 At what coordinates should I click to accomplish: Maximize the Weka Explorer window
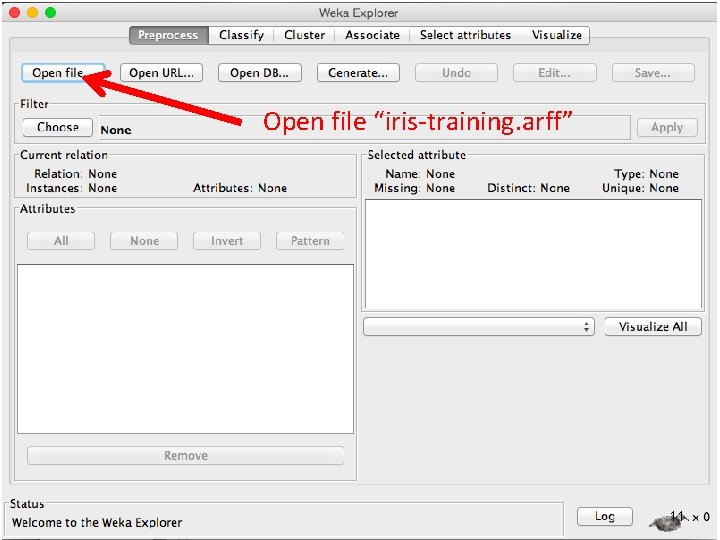(x=51, y=12)
